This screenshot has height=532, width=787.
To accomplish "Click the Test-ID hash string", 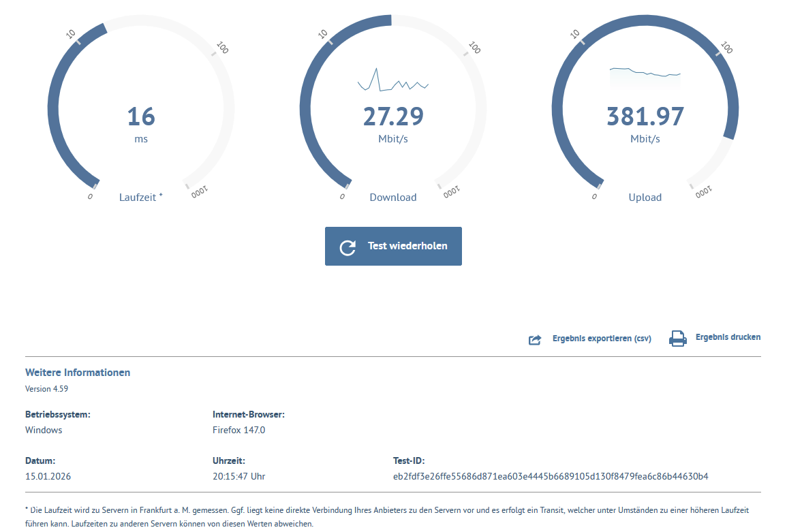I will coord(551,476).
